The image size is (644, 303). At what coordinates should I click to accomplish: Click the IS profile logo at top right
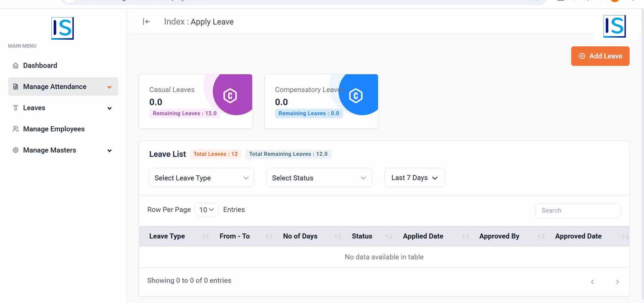click(x=614, y=26)
